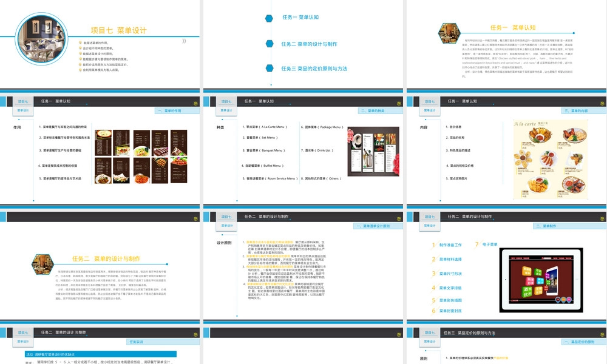Open the 三、菜单的内容 section label
Image resolution: width=607 pixels, height=364 pixels.
(x=583, y=111)
